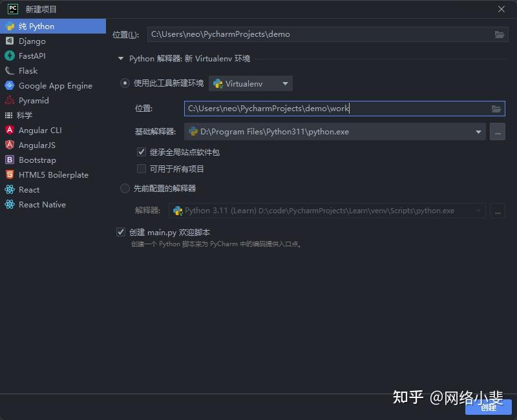Click the browse button beside 基础解释器
517x420 pixels.
click(x=498, y=132)
